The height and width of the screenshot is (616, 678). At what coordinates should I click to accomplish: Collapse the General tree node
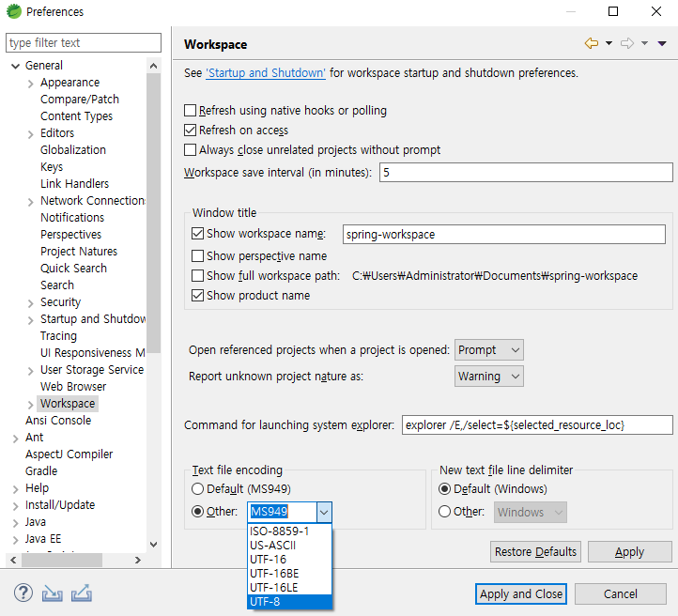click(x=16, y=66)
